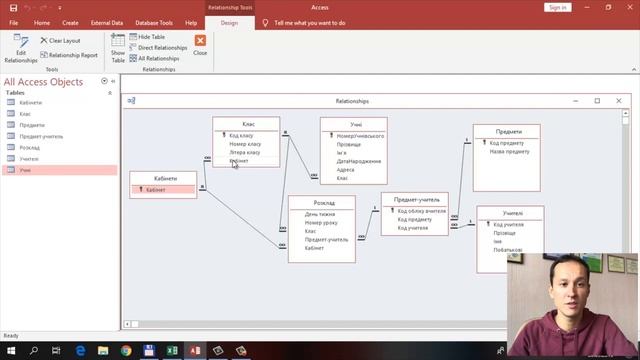Click the Undo arrow in title bar
The width and height of the screenshot is (640, 360).
[x=27, y=8]
